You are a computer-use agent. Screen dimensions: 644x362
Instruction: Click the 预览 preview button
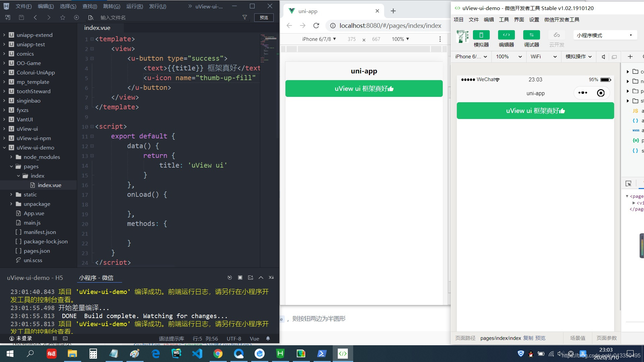pos(264,17)
